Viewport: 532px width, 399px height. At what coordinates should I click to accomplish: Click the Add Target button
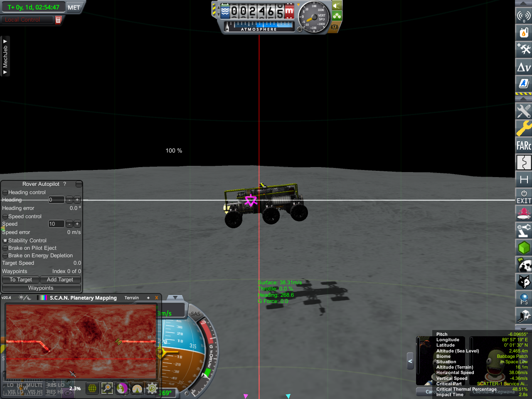point(60,280)
